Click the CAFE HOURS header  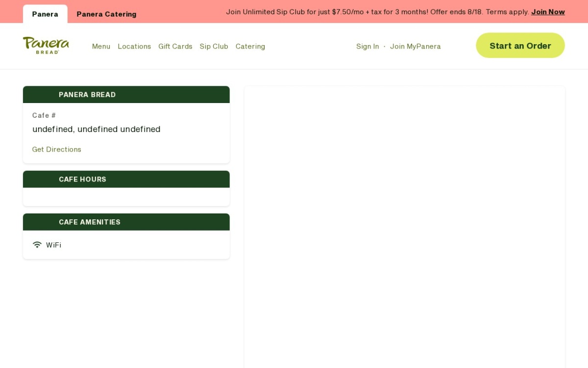pyautogui.click(x=126, y=179)
